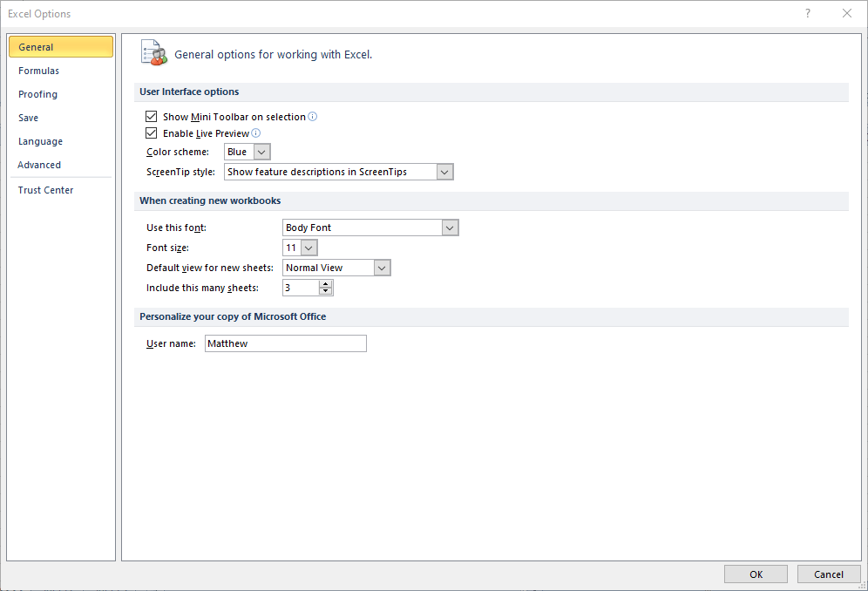Click the General options header icon
868x591 pixels.
153,53
